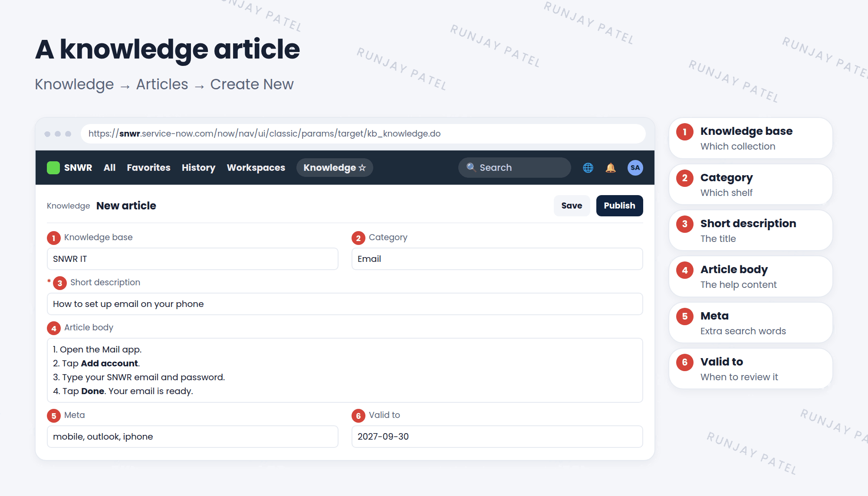Click the Publish button
This screenshot has width=868, height=496.
pos(619,206)
